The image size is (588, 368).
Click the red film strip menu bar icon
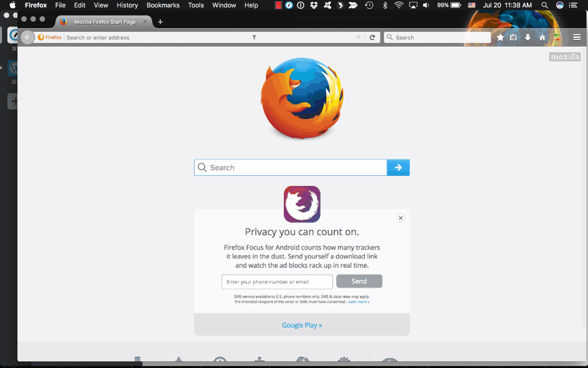278,5
